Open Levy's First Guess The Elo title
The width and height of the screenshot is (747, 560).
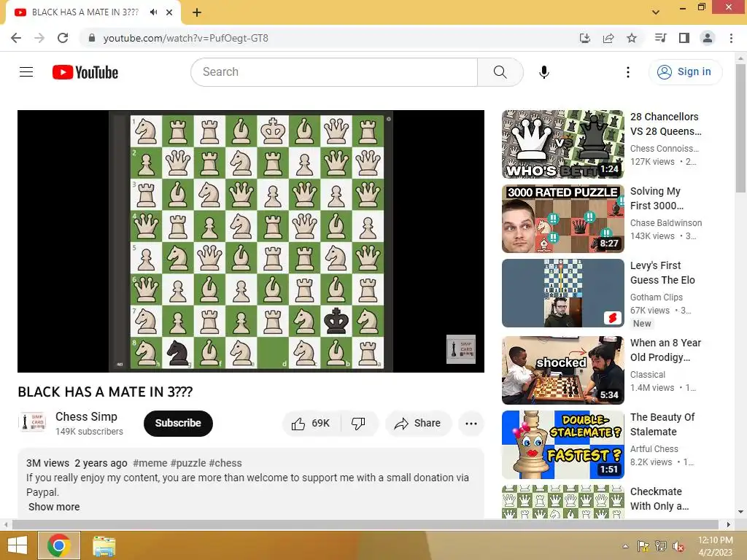[x=662, y=273]
